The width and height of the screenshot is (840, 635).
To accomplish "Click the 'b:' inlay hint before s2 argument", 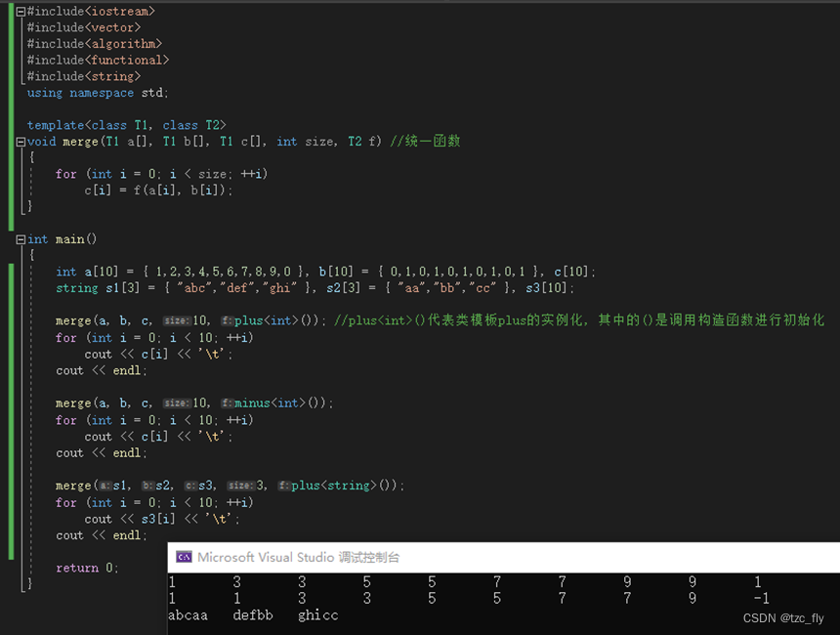I will 149,486.
